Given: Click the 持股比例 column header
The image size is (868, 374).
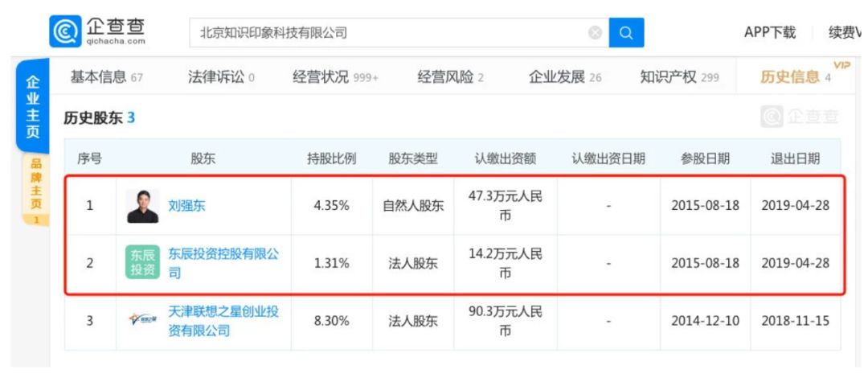Looking at the screenshot, I should (332, 159).
